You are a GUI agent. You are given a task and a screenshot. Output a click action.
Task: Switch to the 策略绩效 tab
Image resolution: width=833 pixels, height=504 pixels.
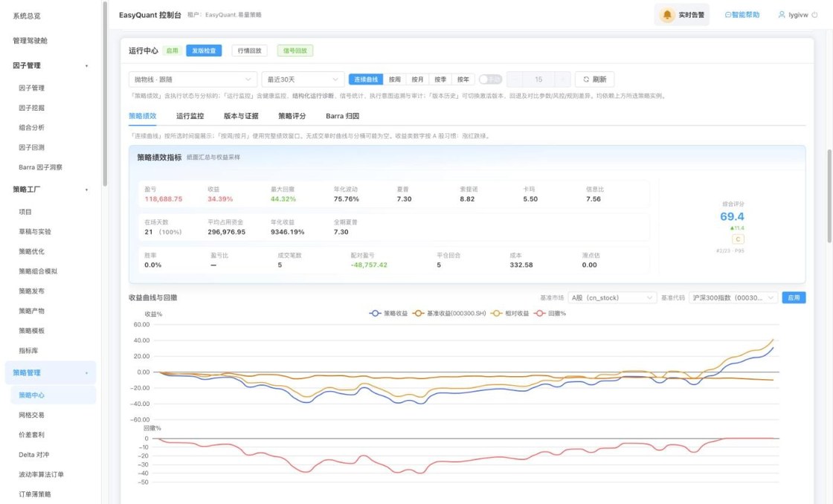pyautogui.click(x=142, y=116)
